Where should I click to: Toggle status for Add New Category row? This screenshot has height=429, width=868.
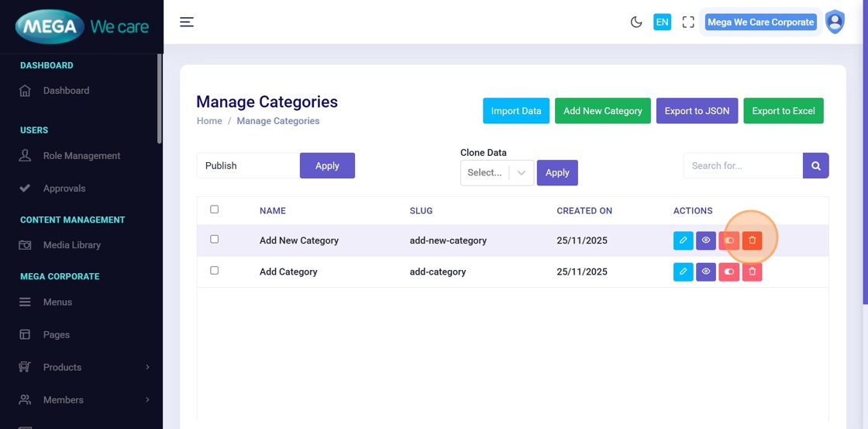pos(728,240)
